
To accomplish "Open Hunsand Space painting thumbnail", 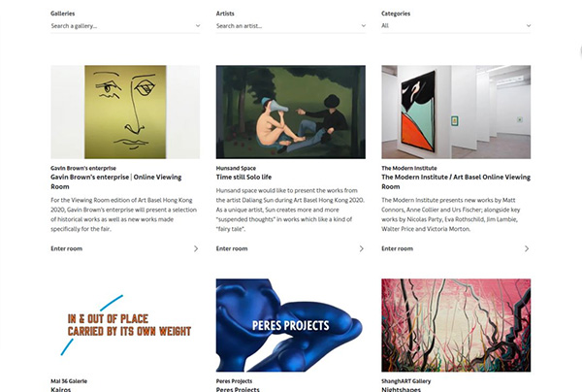I will tap(290, 112).
